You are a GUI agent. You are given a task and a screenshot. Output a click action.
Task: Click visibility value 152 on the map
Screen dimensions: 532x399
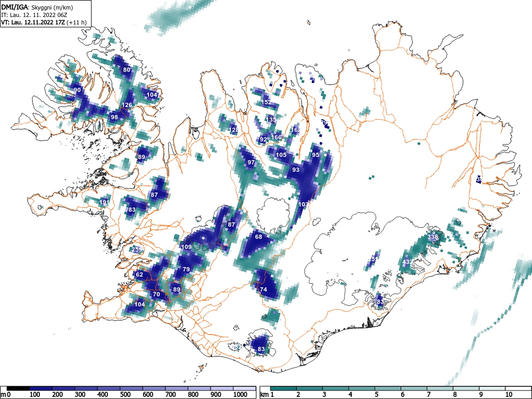[267, 102]
